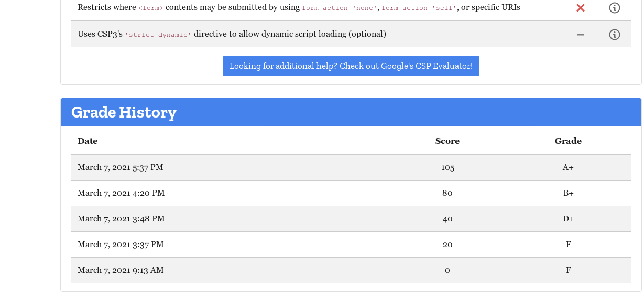The width and height of the screenshot is (644, 297).
Task: Click the Grade History panel heading
Action: point(124,112)
